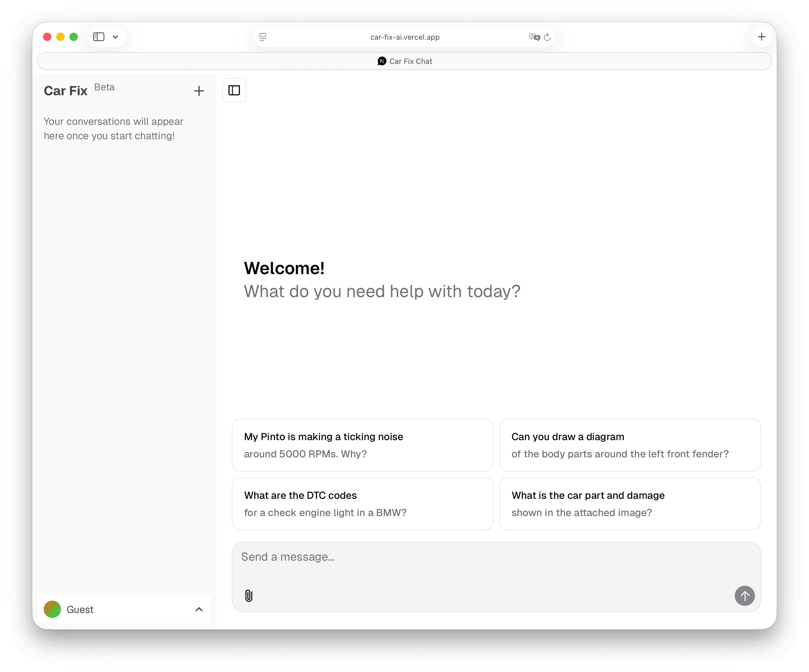Click the new chat plus icon
Viewport: 809px width, 672px height.
(x=199, y=91)
